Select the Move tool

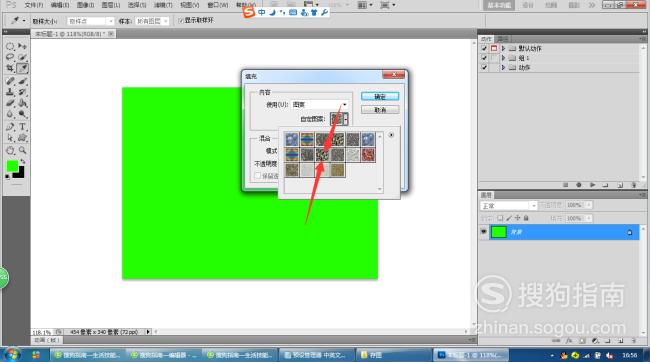point(22,46)
